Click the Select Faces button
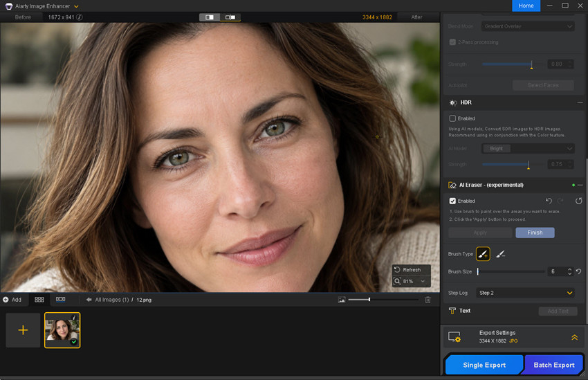Screen dimensions: 588x380 543,85
